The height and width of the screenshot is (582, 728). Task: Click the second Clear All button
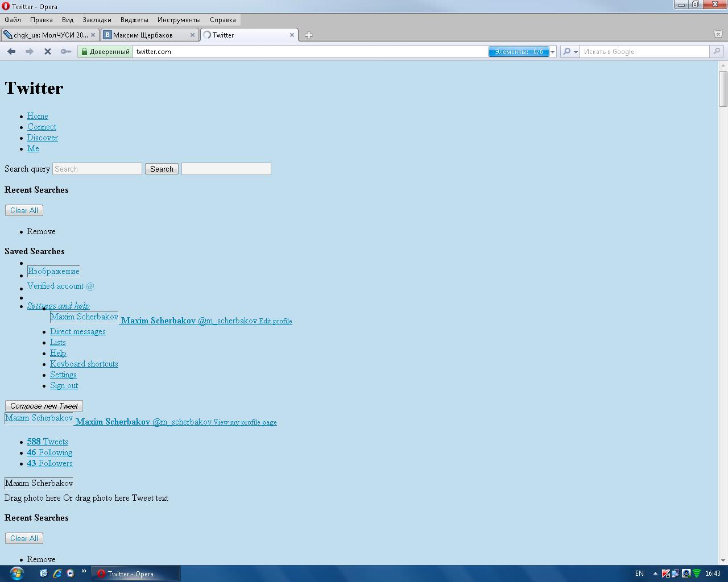(24, 538)
